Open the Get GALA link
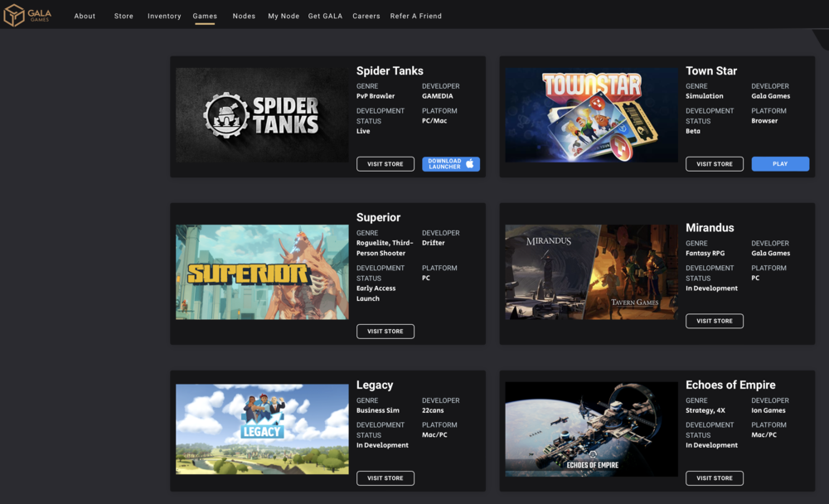Viewport: 829px width, 504px height. point(325,17)
